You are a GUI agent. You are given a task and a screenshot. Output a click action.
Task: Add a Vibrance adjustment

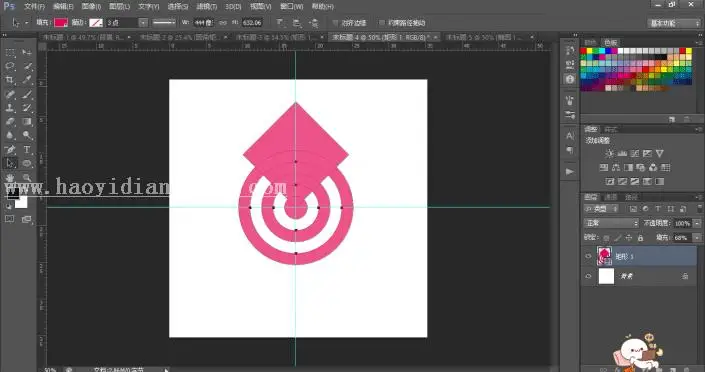[x=660, y=153]
